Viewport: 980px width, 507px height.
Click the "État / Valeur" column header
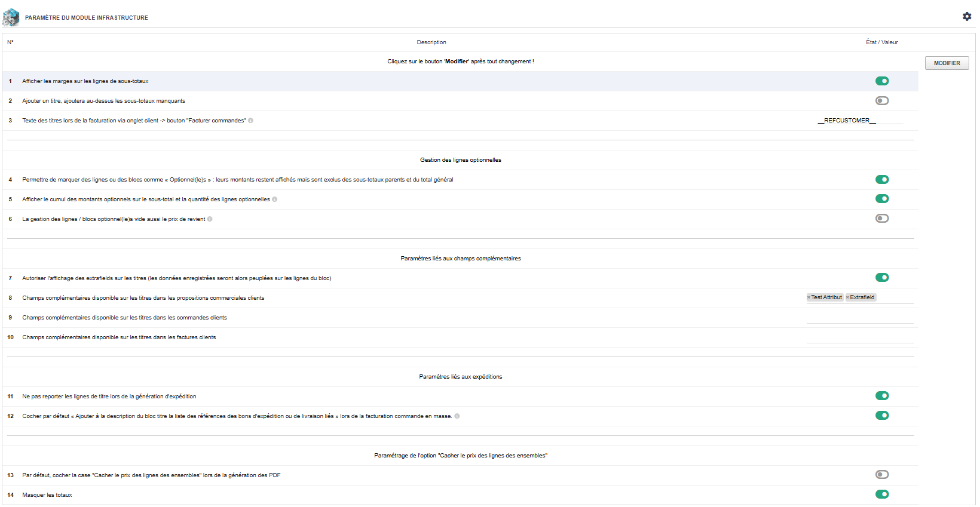tap(882, 42)
